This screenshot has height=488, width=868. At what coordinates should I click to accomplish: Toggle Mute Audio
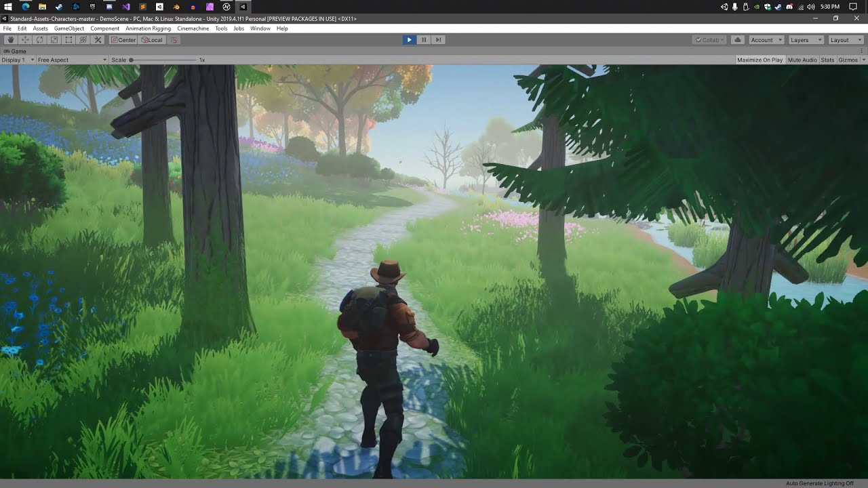pyautogui.click(x=802, y=60)
